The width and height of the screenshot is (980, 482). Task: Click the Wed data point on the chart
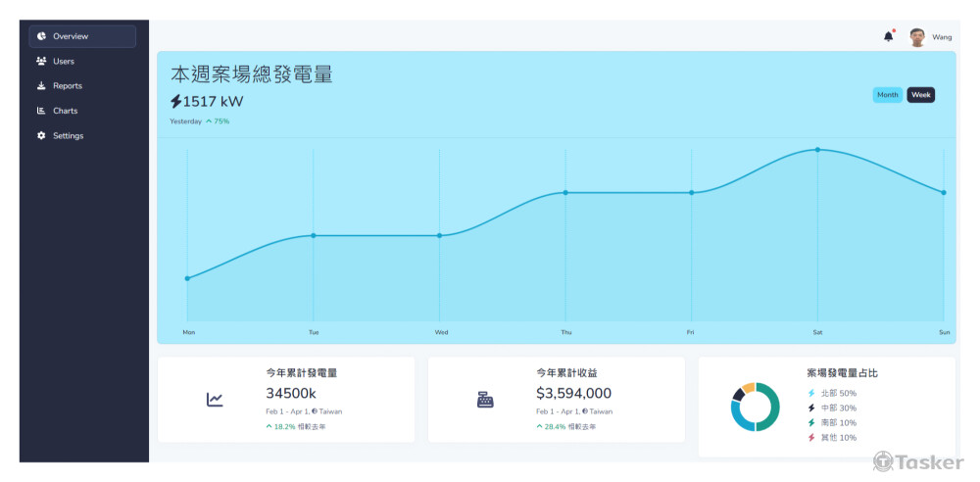point(439,236)
